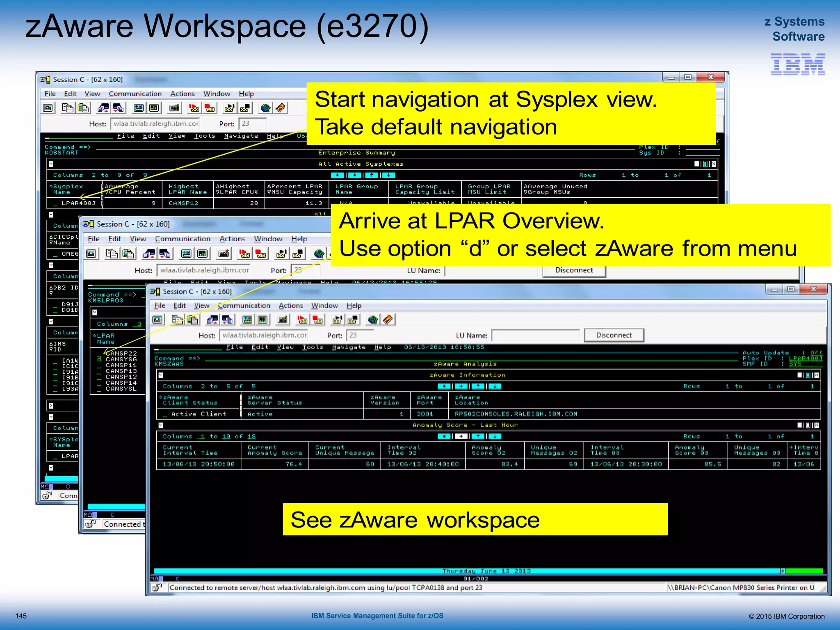
Task: Collapse LPAR Name panel in middle window
Action: [x=95, y=313]
